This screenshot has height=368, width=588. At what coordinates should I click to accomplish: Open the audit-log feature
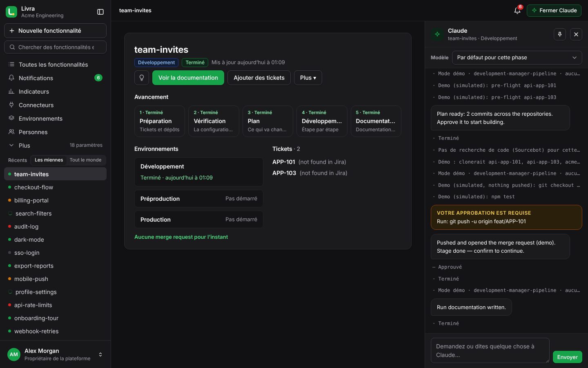(55, 227)
